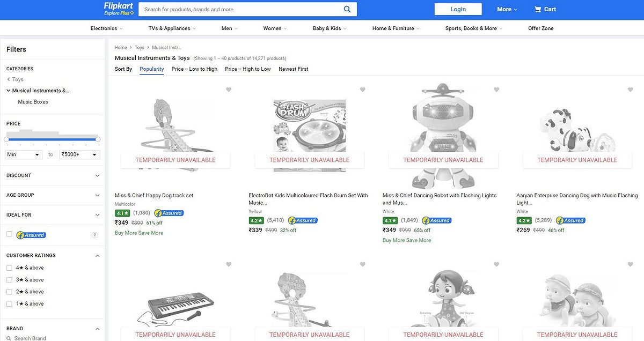Click in the product search field
The image size is (644, 341).
(x=240, y=9)
